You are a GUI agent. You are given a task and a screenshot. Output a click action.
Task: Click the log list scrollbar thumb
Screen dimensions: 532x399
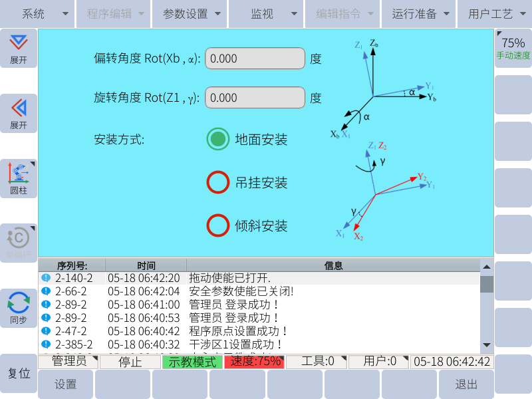(487, 284)
